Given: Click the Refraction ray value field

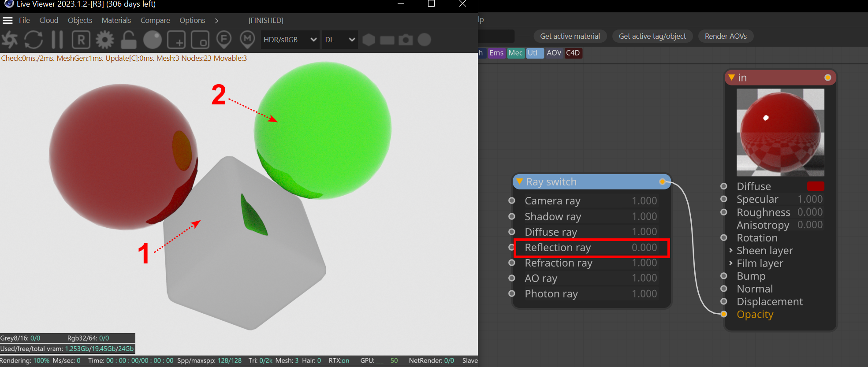Looking at the screenshot, I should click(644, 263).
